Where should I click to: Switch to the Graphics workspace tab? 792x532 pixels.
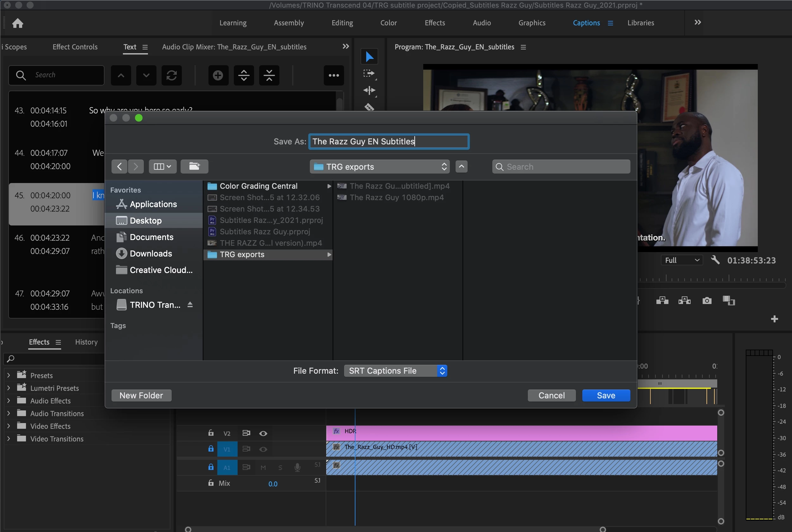click(532, 23)
